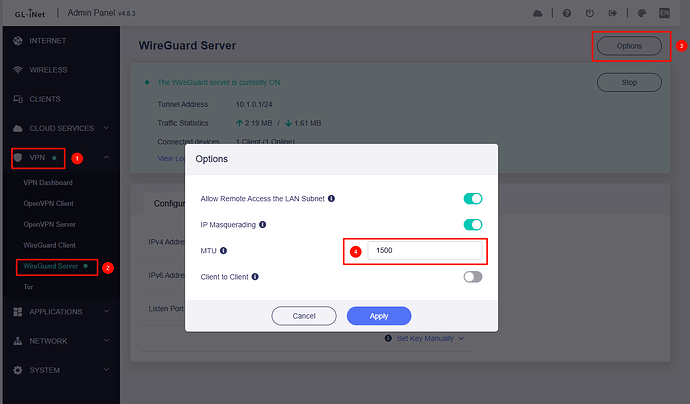The width and height of the screenshot is (690, 404).
Task: Open the OpenVPN Server menu item
Action: pos(51,224)
